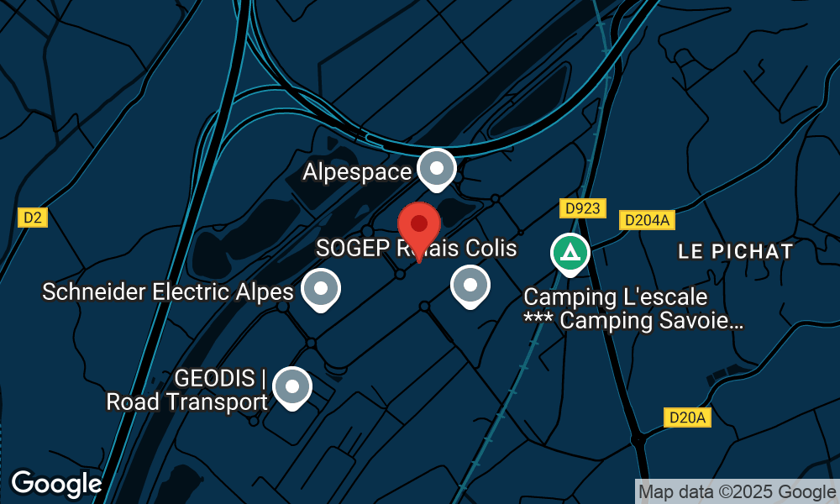Select the SOGEP Relais Colis label
This screenshot has height=504, width=840.
pyautogui.click(x=417, y=249)
